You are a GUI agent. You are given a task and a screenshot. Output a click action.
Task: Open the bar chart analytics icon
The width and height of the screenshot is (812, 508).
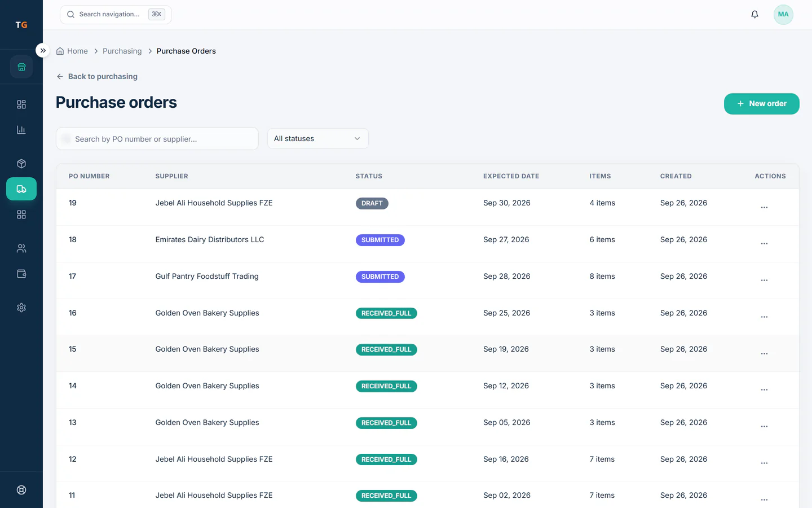tap(21, 130)
